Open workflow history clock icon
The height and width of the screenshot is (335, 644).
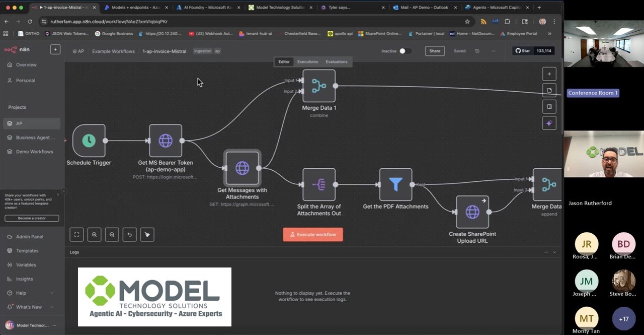point(477,51)
